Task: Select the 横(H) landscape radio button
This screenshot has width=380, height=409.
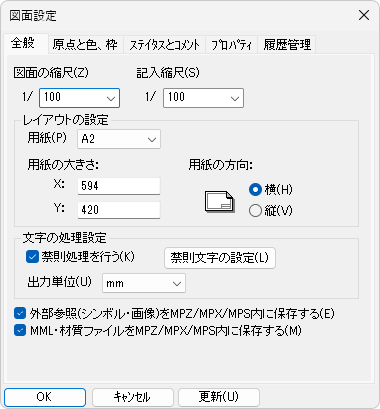Action: (255, 190)
